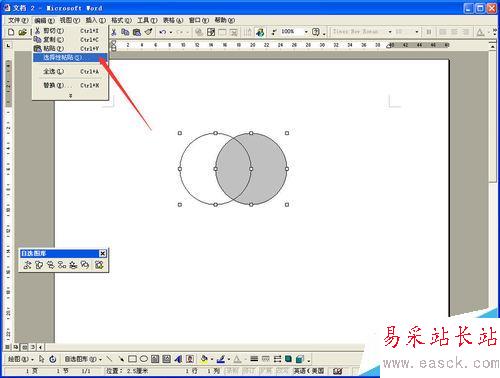500x378 pixels.
Task: Open the 绘图 (Draw) menu dropdown
Action: tap(21, 359)
